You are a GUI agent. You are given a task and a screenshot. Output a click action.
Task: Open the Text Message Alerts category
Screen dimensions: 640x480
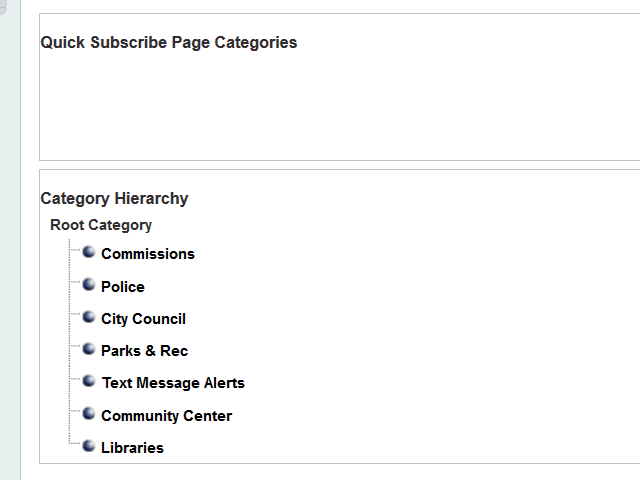(x=173, y=383)
